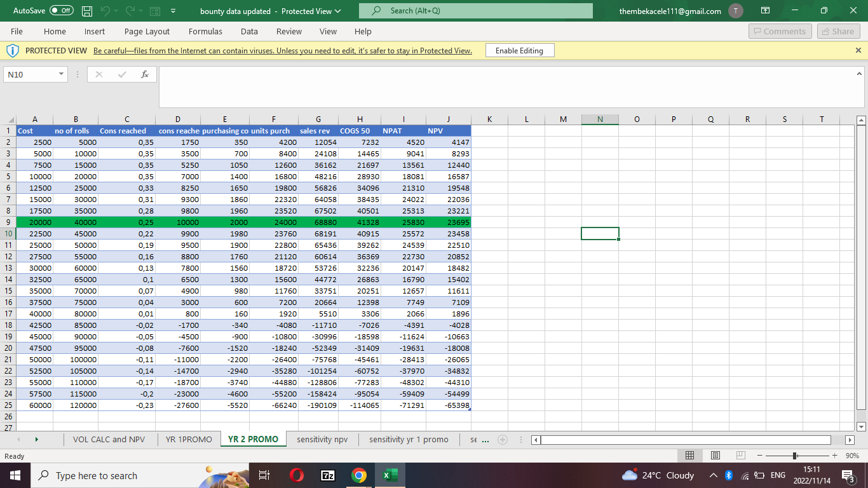
Task: Click the formula bar Cancel X icon
Action: (99, 74)
